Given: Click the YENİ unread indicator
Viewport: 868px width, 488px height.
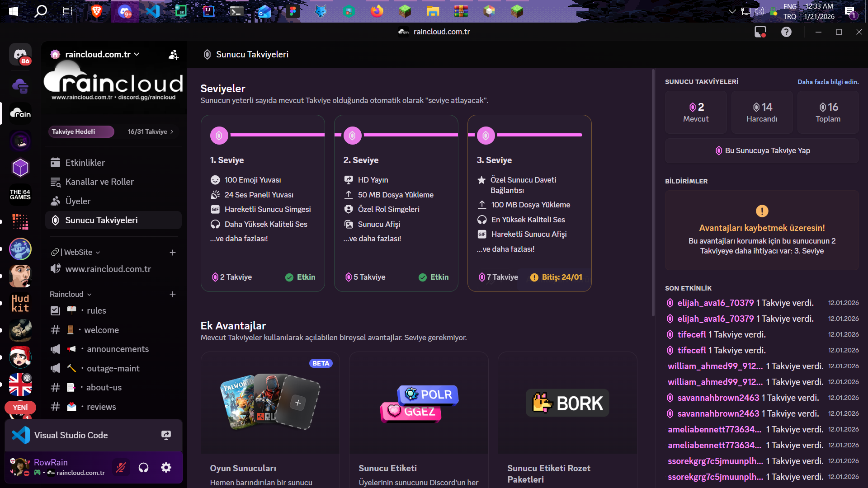Looking at the screenshot, I should click(x=20, y=408).
